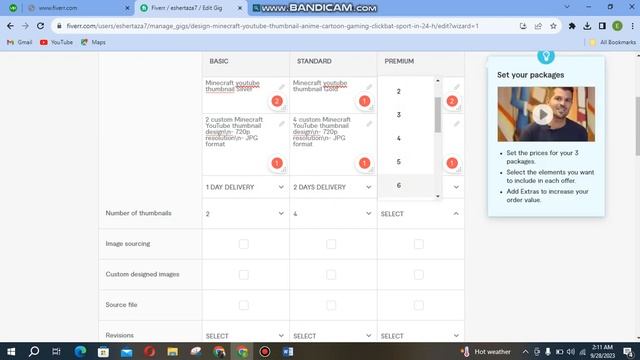Enable Source file for Basic package
The image size is (640, 360).
pyautogui.click(x=244, y=305)
